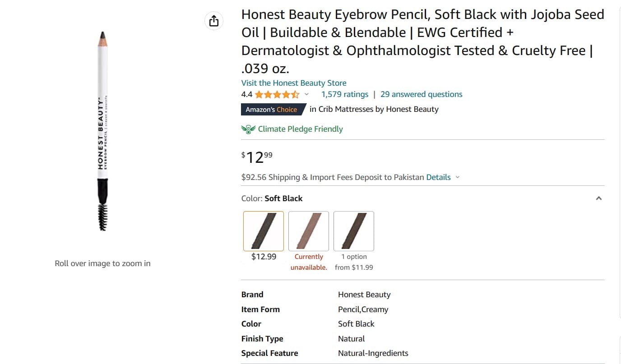621x364 pixels.
Task: Select the Soft Black color swatch
Action: [264, 231]
